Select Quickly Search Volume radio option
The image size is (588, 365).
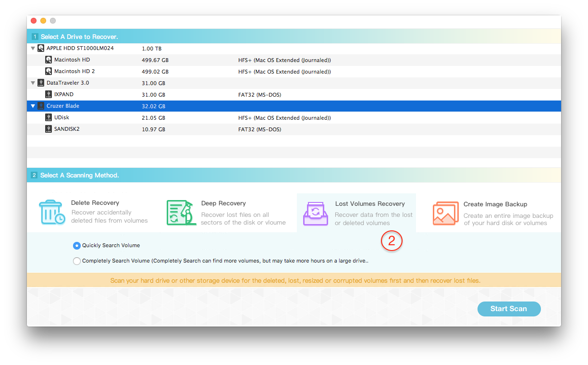(x=77, y=246)
